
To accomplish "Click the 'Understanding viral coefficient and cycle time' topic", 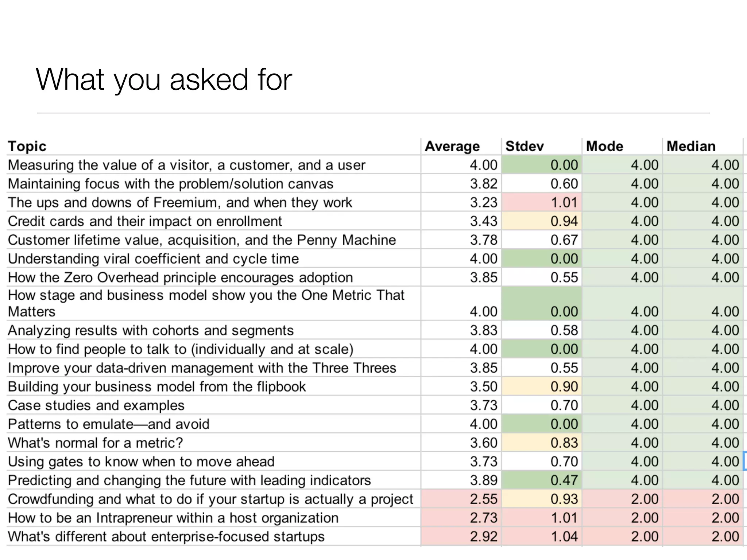I will 153,258.
